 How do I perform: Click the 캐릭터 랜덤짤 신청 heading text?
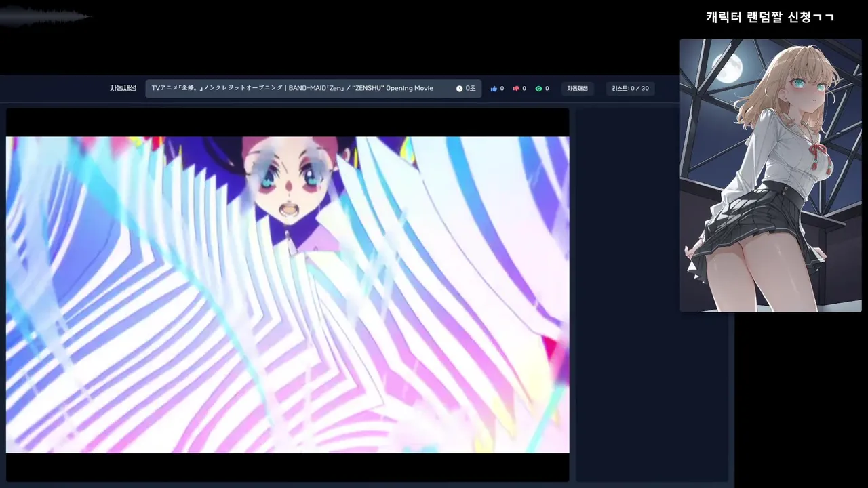[770, 17]
